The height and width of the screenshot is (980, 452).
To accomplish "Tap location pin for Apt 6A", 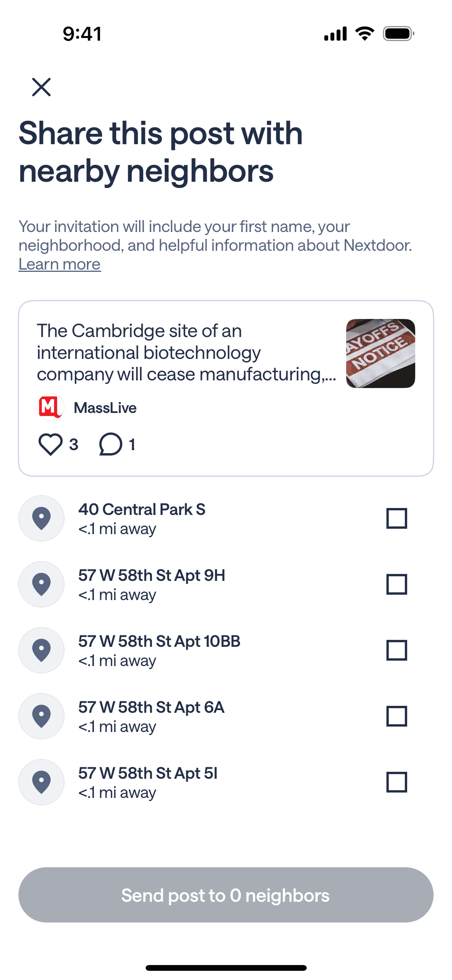I will tap(41, 716).
